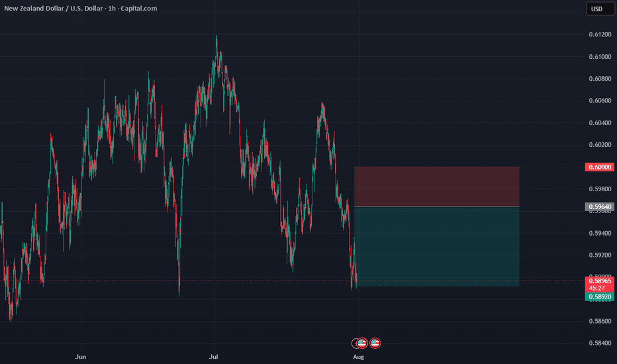Click the 0.61000 price axis label
This screenshot has width=617, height=364.
point(600,57)
